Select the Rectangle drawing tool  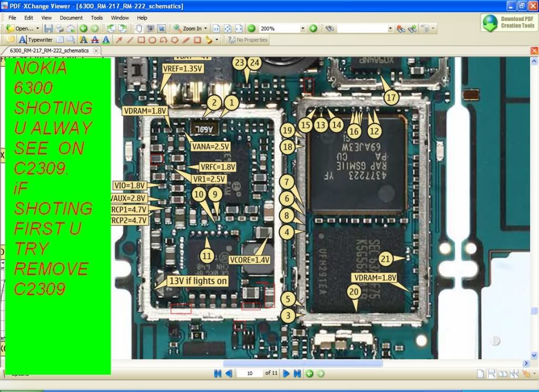[141, 40]
